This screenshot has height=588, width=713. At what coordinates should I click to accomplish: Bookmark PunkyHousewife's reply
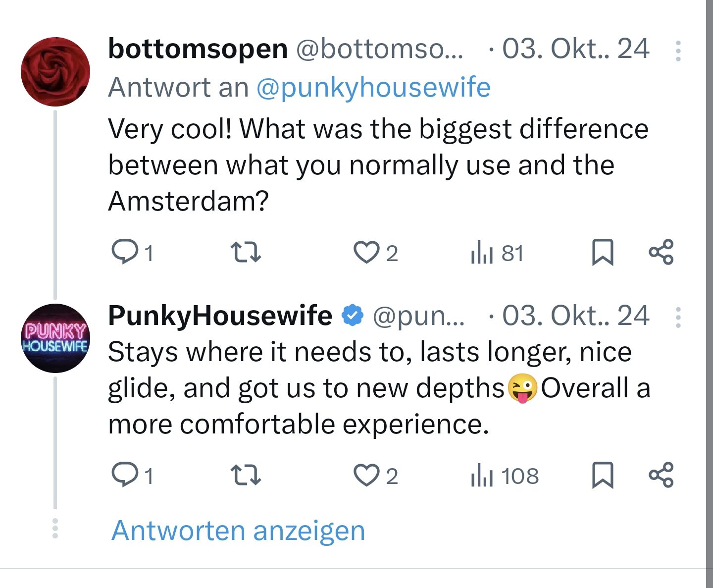[x=603, y=476]
